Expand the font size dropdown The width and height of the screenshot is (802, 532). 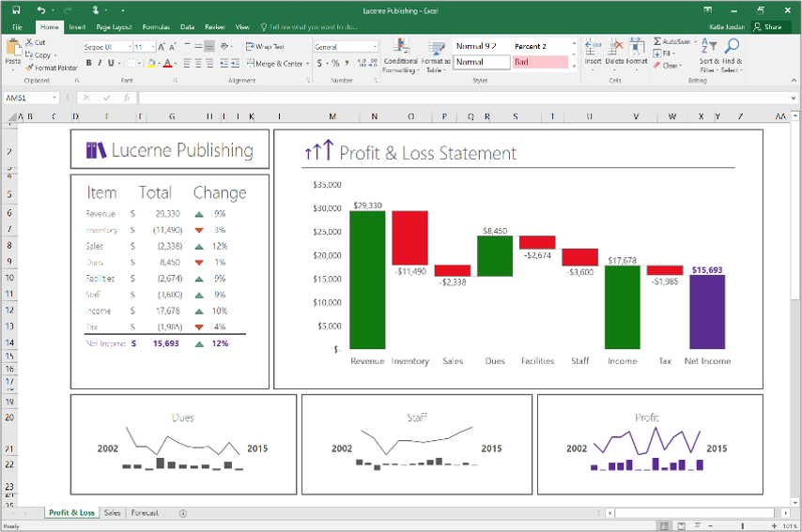click(152, 46)
